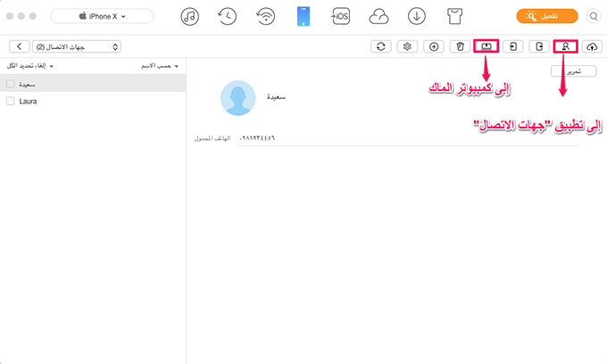The height and width of the screenshot is (364, 607).
Task: Upload to iCloud with cloud arrow icon
Action: 592,46
